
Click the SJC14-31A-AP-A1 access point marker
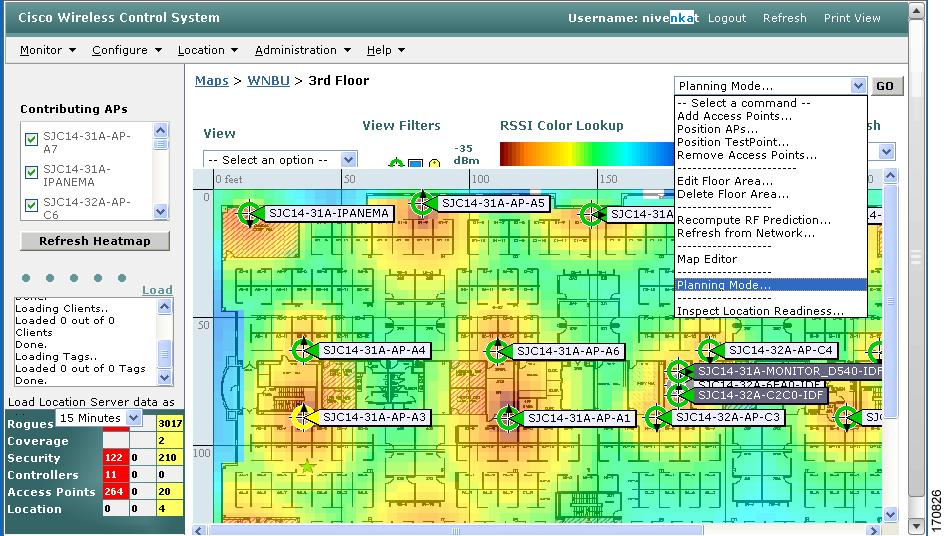pos(508,418)
